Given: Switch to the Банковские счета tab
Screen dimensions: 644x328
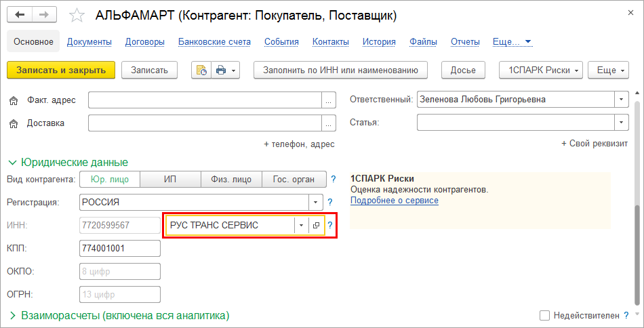Looking at the screenshot, I should point(214,41).
